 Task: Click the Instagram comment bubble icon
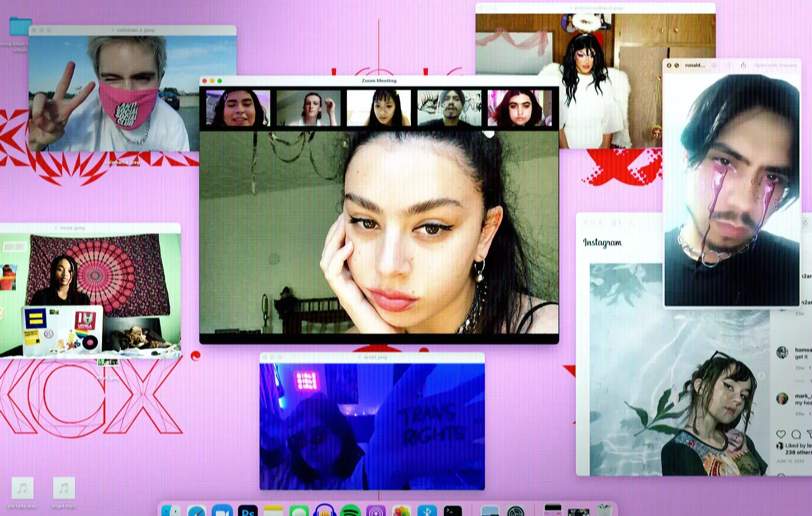796,434
